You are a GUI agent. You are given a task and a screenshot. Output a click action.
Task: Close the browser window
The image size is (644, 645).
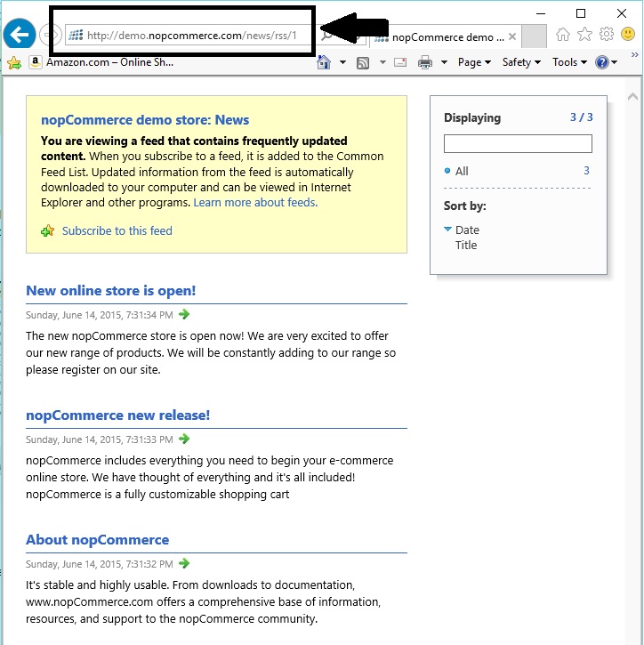tap(622, 13)
